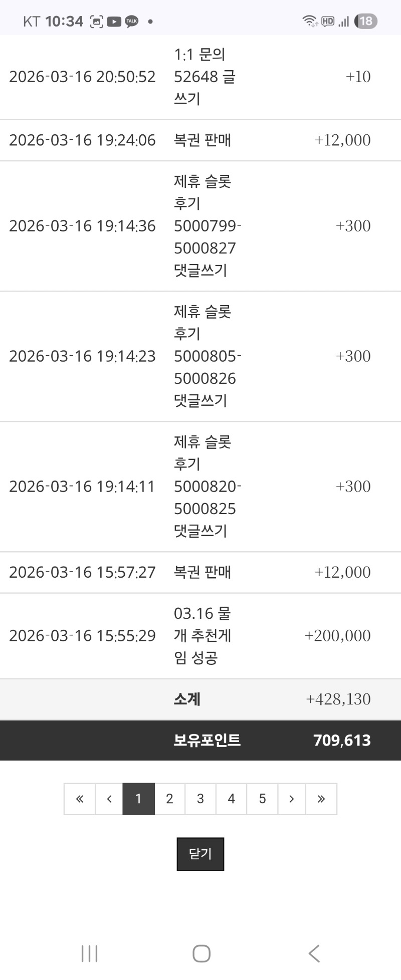
Task: Go to next page arrow
Action: pyautogui.click(x=291, y=799)
